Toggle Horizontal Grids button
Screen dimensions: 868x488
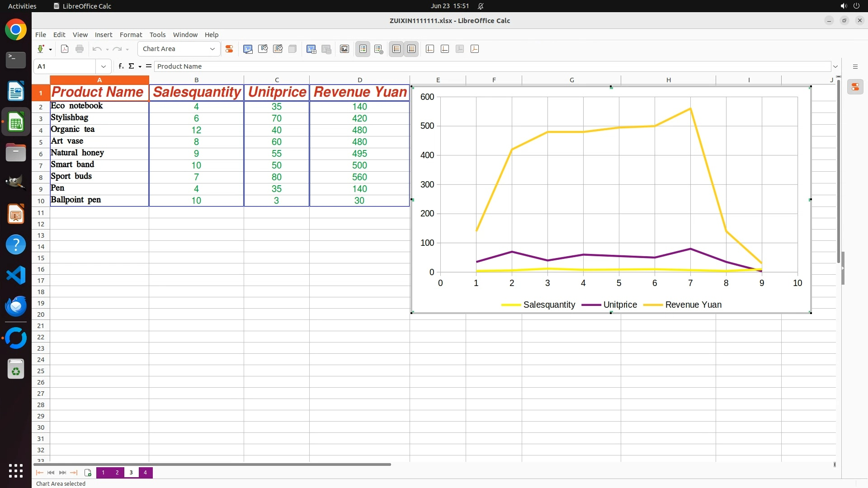(x=396, y=49)
